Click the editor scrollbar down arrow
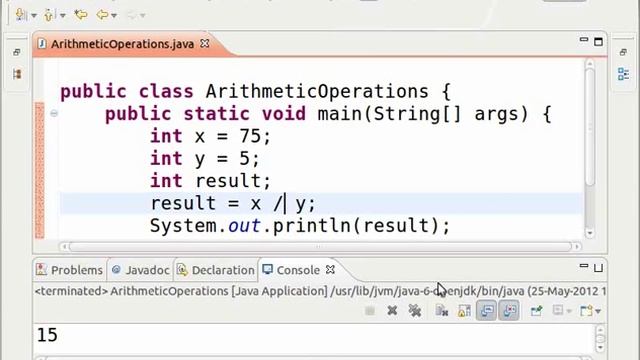The height and width of the screenshot is (360, 640). [x=590, y=233]
